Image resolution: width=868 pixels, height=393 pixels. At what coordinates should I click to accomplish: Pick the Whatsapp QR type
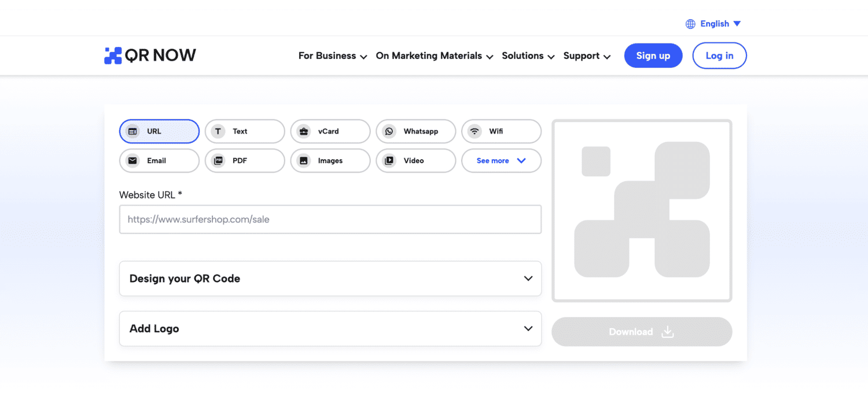click(415, 131)
